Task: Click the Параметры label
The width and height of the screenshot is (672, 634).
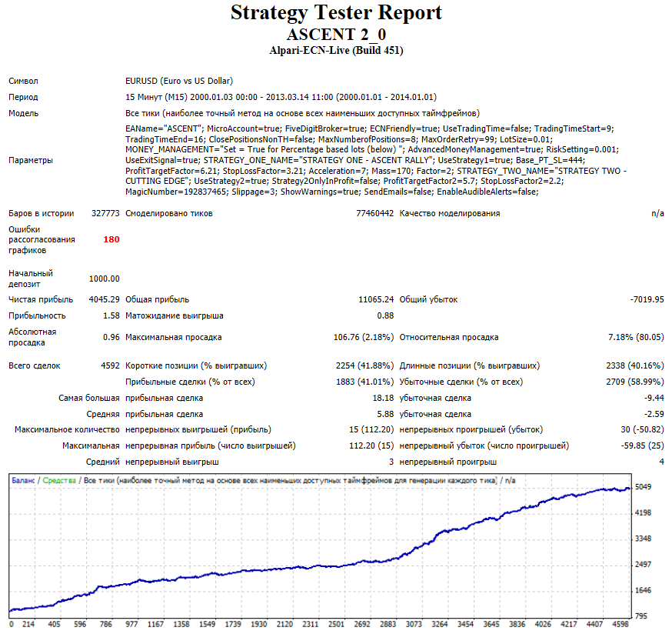Action: point(31,161)
